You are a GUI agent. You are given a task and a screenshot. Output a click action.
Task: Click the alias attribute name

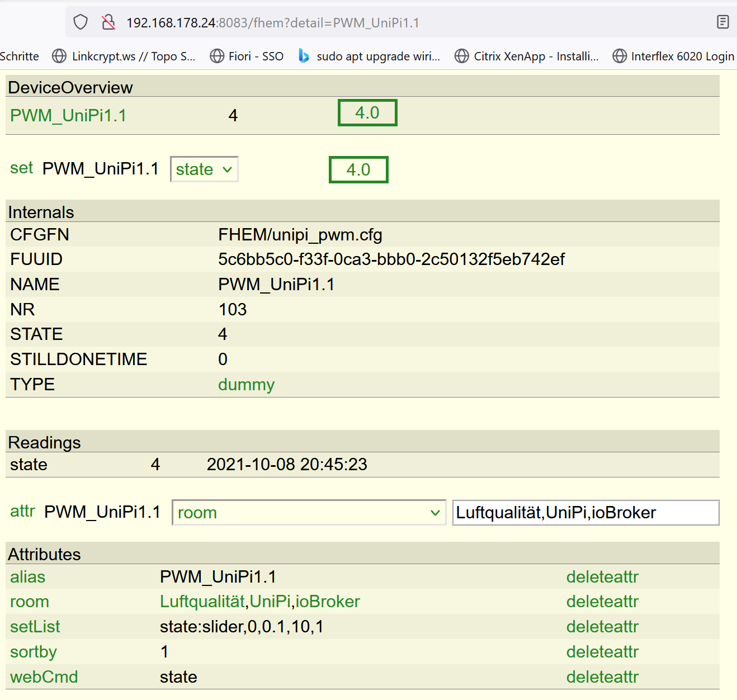coord(27,577)
